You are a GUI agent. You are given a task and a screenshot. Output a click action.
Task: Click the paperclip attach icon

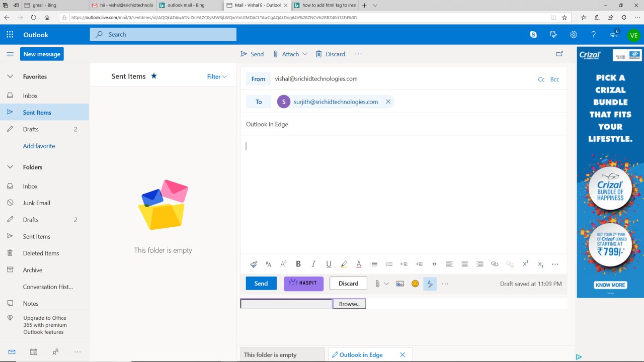pos(377,284)
